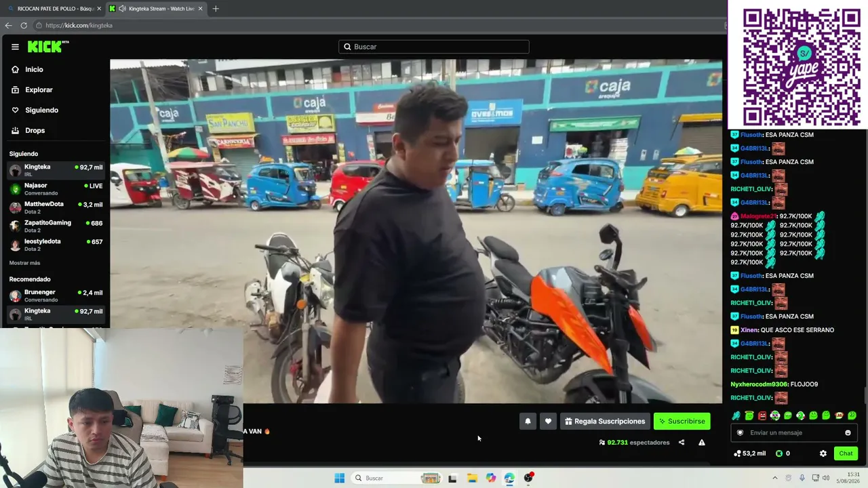Open chat settings gear

[823, 453]
